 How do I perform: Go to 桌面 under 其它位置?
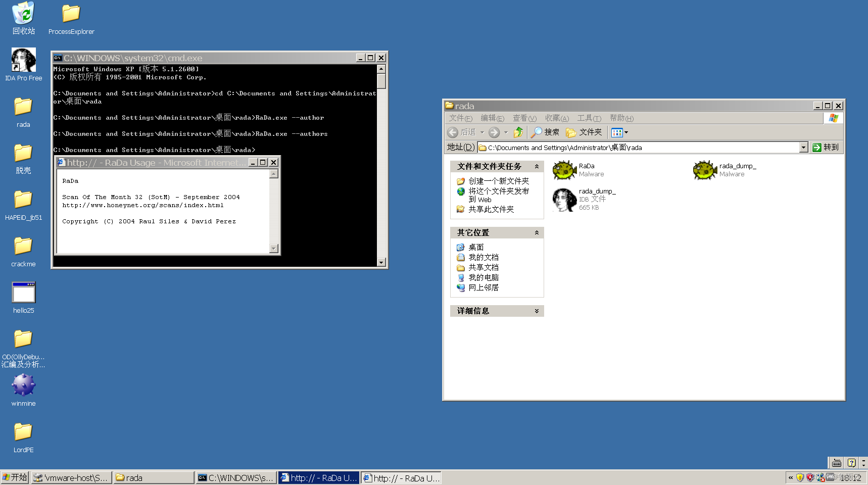pos(476,247)
